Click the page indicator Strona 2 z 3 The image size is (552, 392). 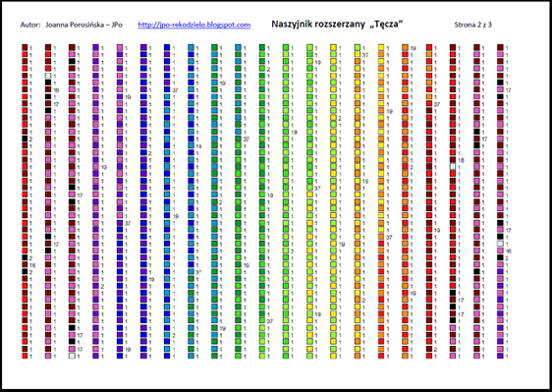pyautogui.click(x=472, y=25)
